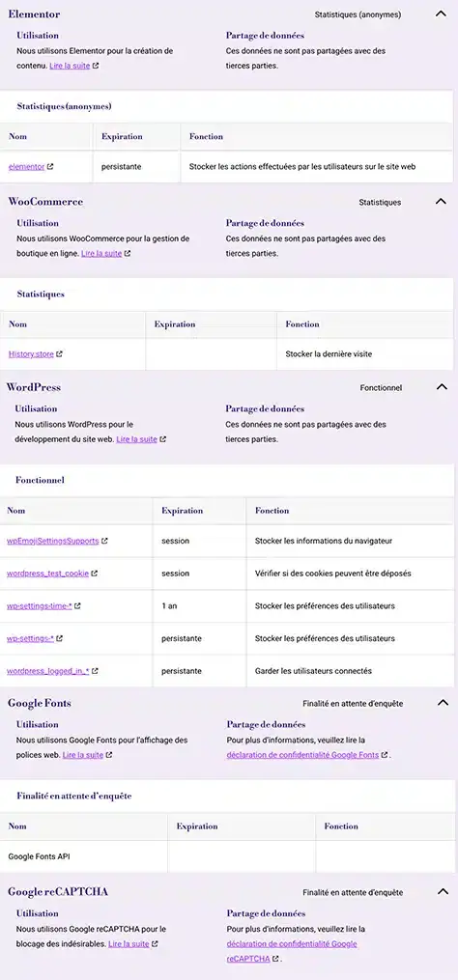Collapse the WooCommerce section chevron
The height and width of the screenshot is (980, 458).
(441, 201)
